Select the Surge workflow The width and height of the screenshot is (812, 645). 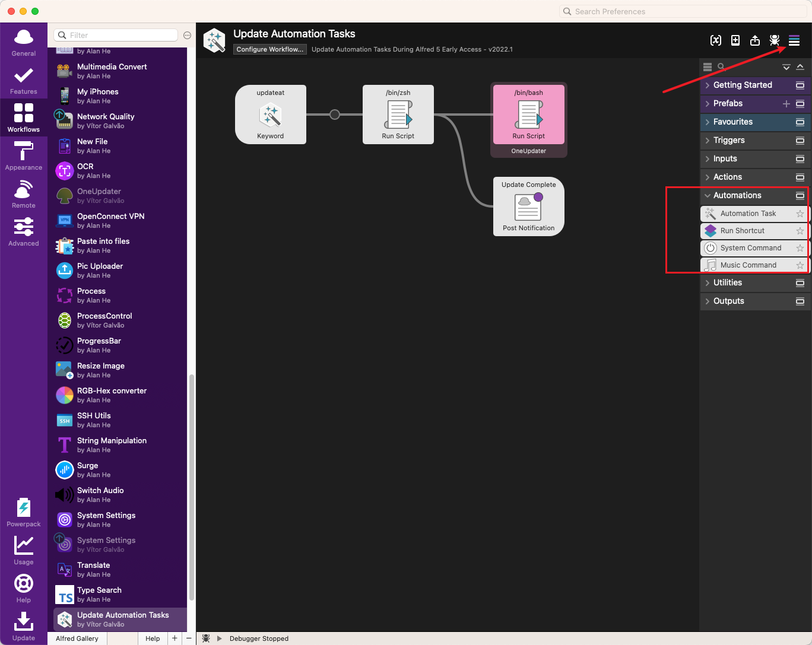pyautogui.click(x=120, y=470)
